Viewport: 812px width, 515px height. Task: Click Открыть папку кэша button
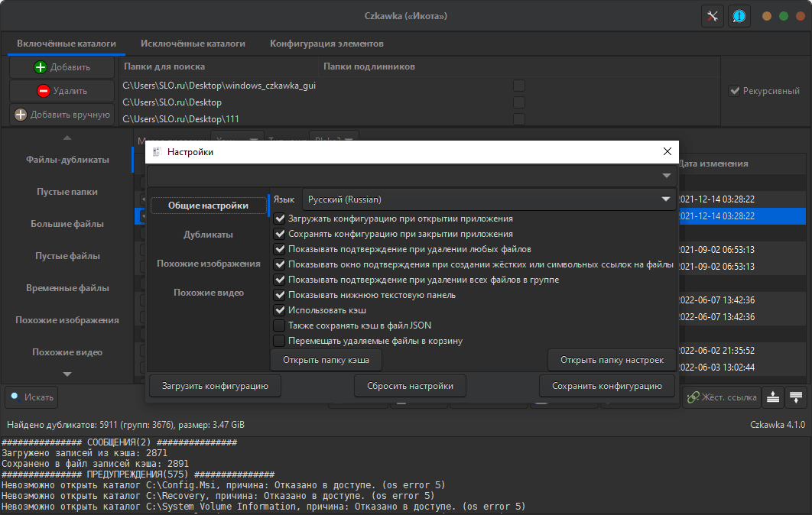click(326, 360)
